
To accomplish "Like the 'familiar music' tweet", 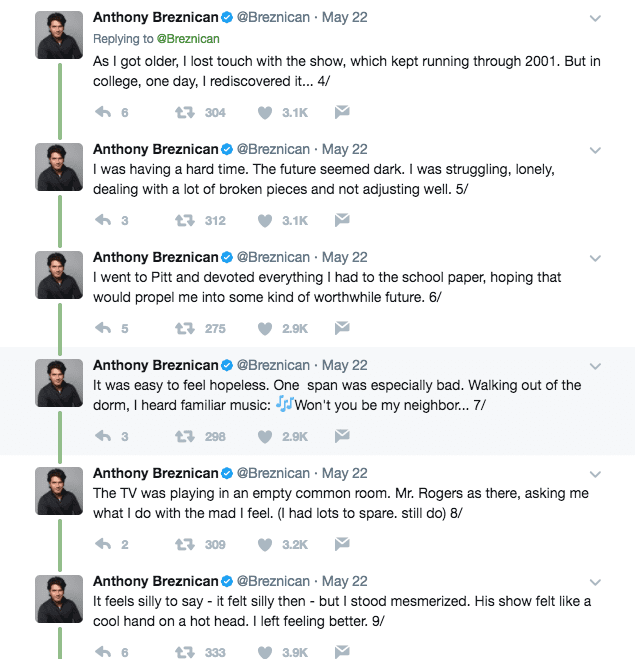I will (x=265, y=436).
